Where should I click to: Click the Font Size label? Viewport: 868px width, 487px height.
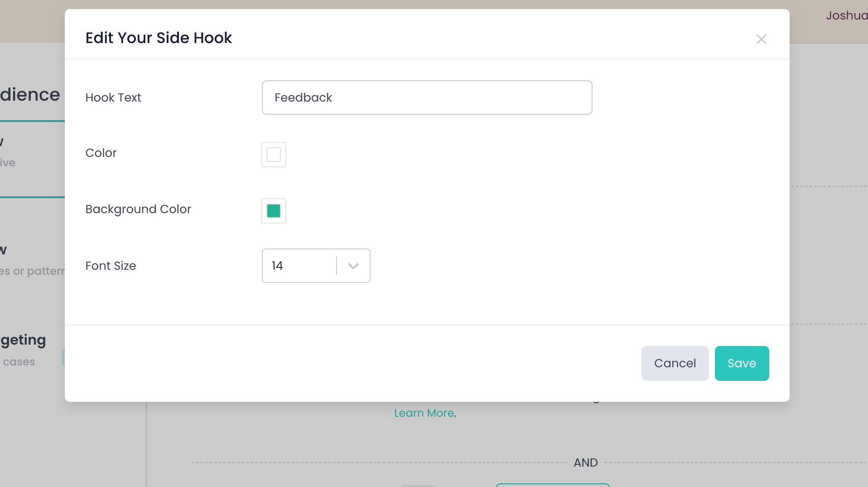(111, 266)
